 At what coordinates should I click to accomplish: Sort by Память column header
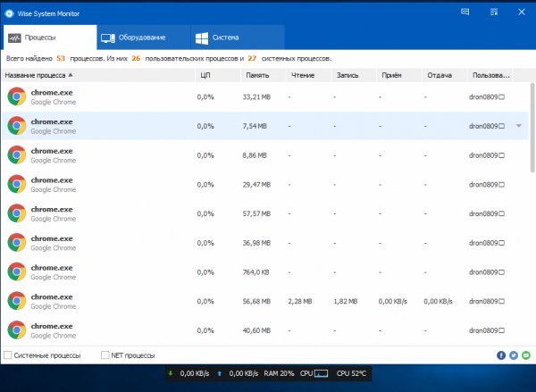pyautogui.click(x=264, y=75)
